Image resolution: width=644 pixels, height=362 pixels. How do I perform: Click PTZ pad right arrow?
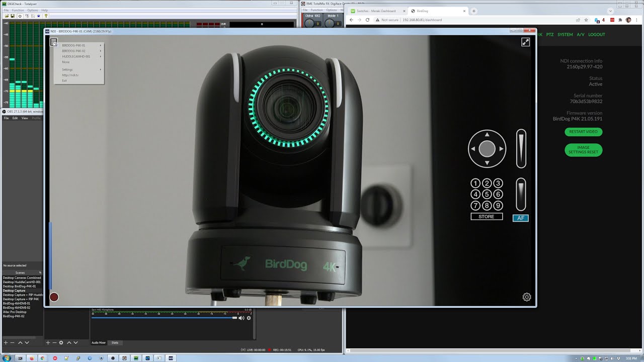(501, 149)
